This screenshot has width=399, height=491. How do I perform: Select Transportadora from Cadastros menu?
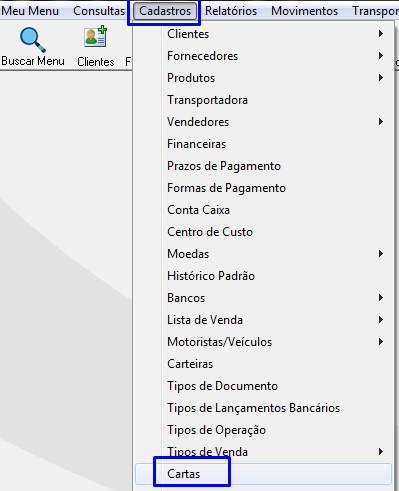263,100
